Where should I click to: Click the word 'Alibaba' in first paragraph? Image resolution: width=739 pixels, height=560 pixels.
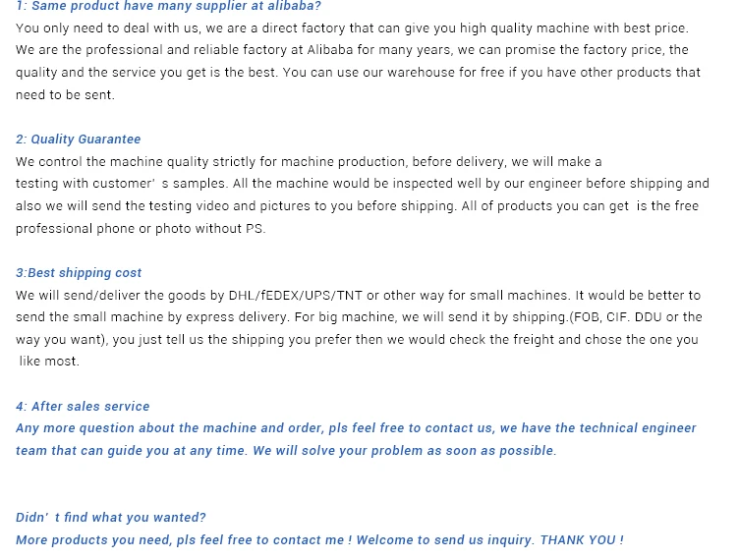(330, 50)
